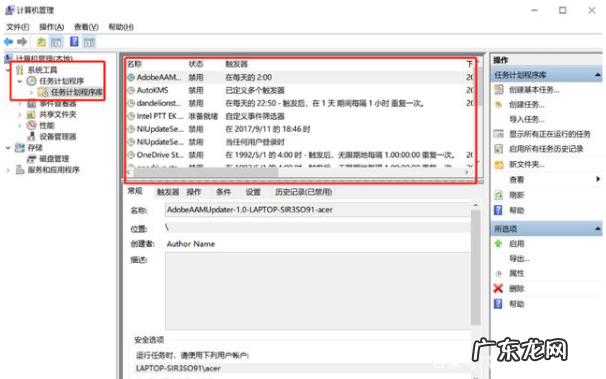Open the 查看 submenu arrow
The height and width of the screenshot is (379, 606).
(x=598, y=179)
